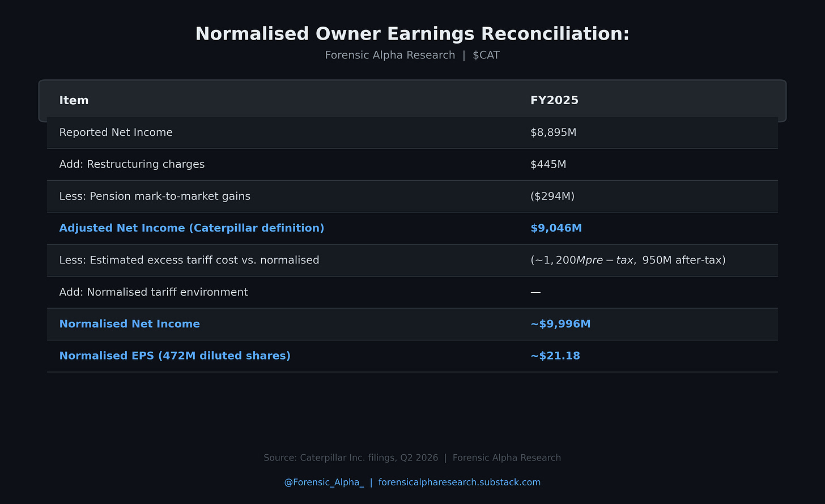Click the @Forensic_Alpha_ handle link
Viewport: 825px width, 504px height.
tap(324, 482)
